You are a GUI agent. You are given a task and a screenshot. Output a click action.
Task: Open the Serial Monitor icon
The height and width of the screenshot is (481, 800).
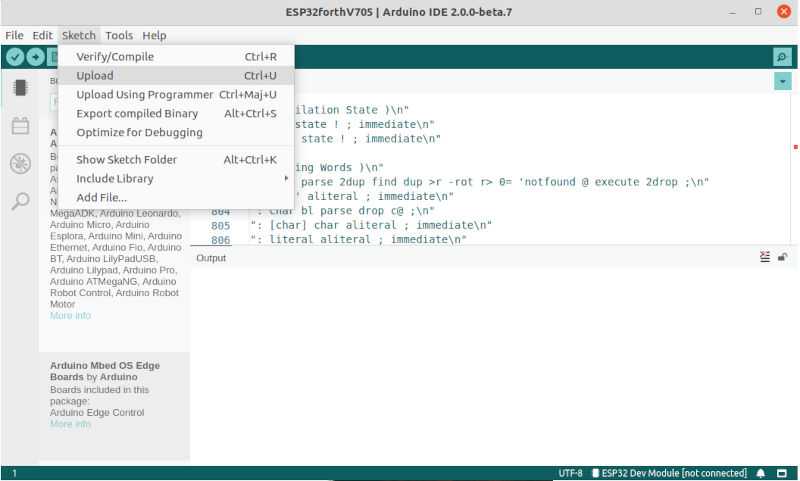[781, 57]
